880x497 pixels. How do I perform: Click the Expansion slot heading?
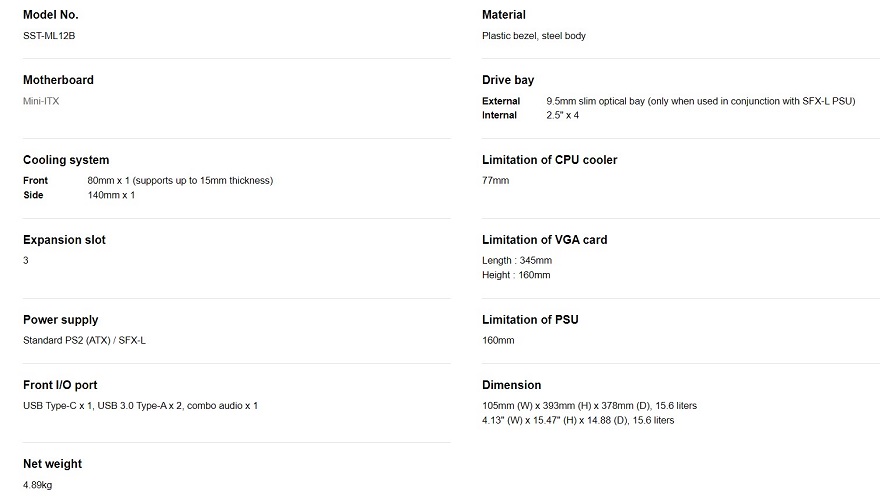[x=65, y=240]
